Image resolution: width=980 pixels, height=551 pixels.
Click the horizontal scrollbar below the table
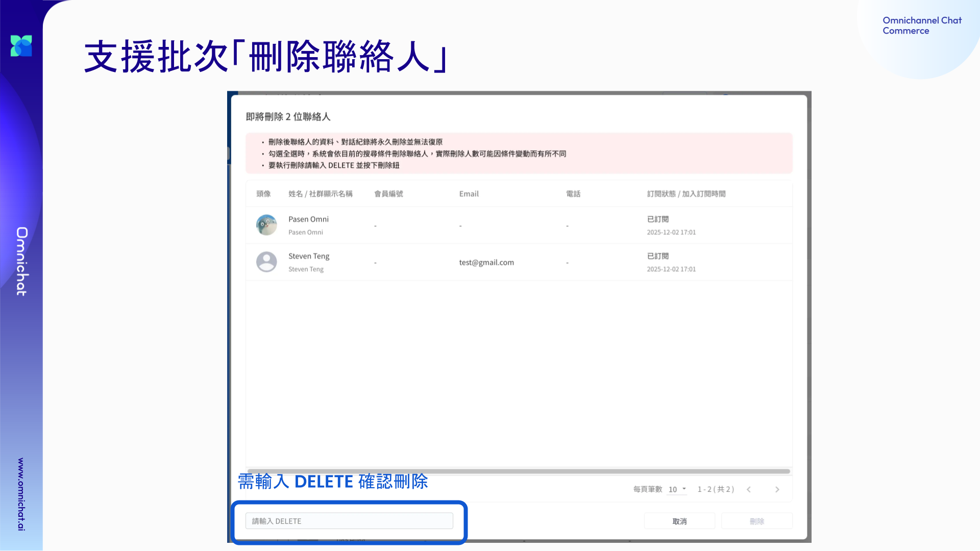point(519,471)
